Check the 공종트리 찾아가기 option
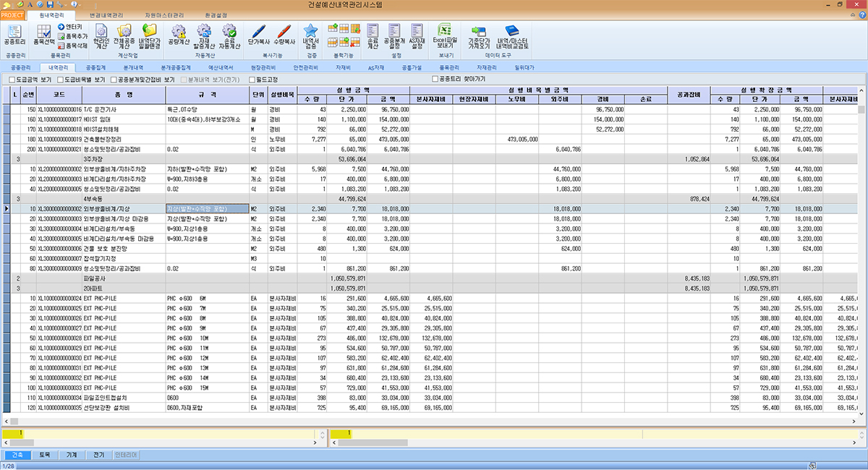The image size is (868, 470). click(x=435, y=80)
